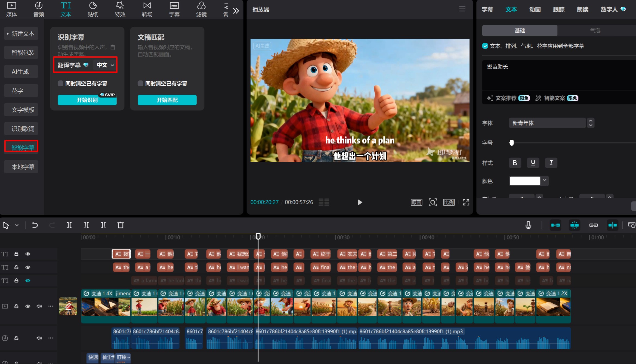Expand the text color dropdown arrow
The image size is (636, 364).
point(544,181)
